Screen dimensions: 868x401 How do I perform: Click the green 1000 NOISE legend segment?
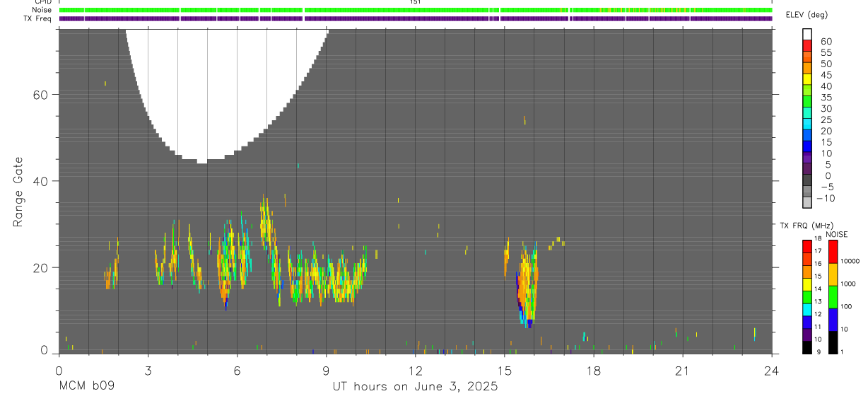click(833, 296)
